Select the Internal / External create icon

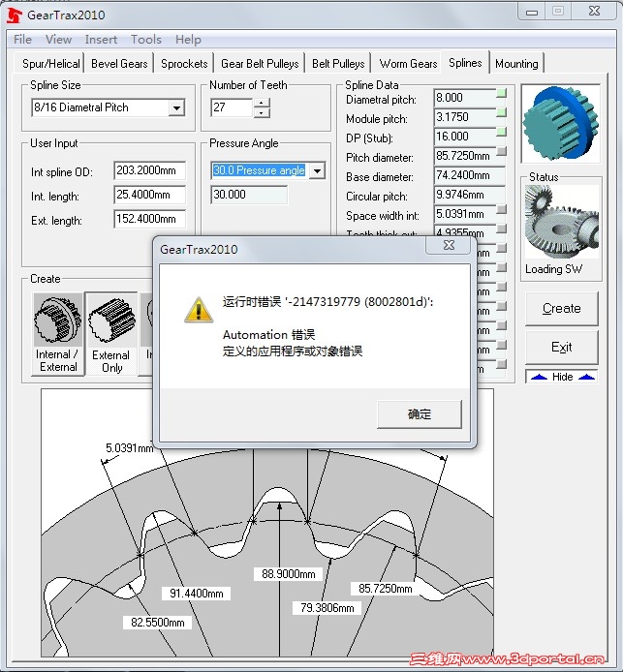click(58, 333)
